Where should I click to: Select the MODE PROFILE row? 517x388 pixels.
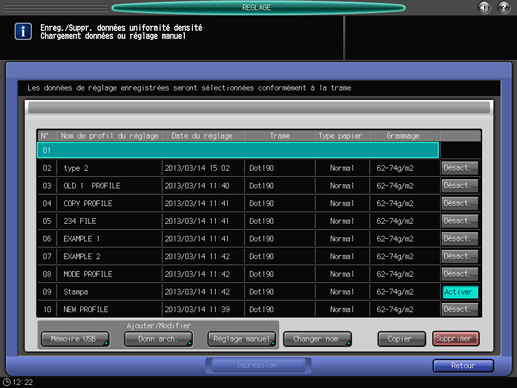[238, 274]
